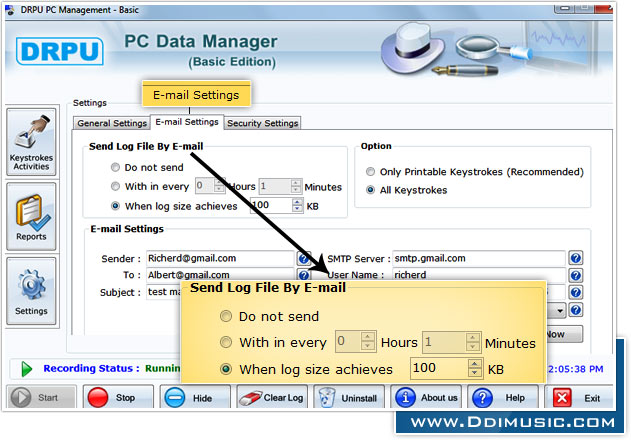The image size is (631, 440).
Task: Select With in every in tab panel
Action: coord(115,186)
